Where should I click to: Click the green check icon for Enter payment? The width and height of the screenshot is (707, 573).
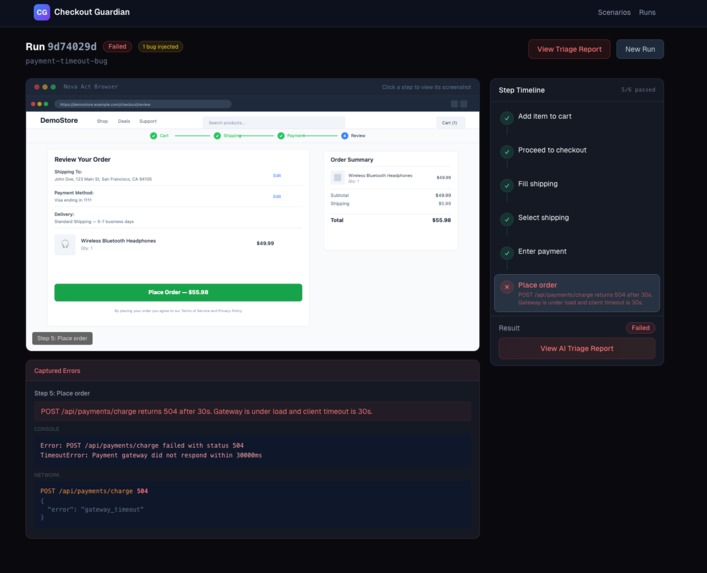pos(507,253)
